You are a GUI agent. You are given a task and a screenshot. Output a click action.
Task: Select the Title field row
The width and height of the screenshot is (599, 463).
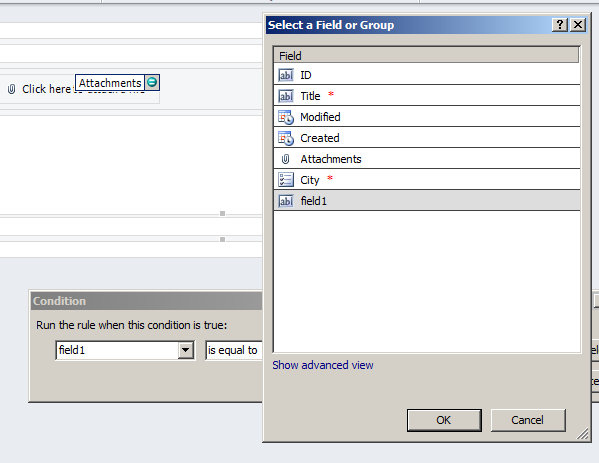coord(427,96)
